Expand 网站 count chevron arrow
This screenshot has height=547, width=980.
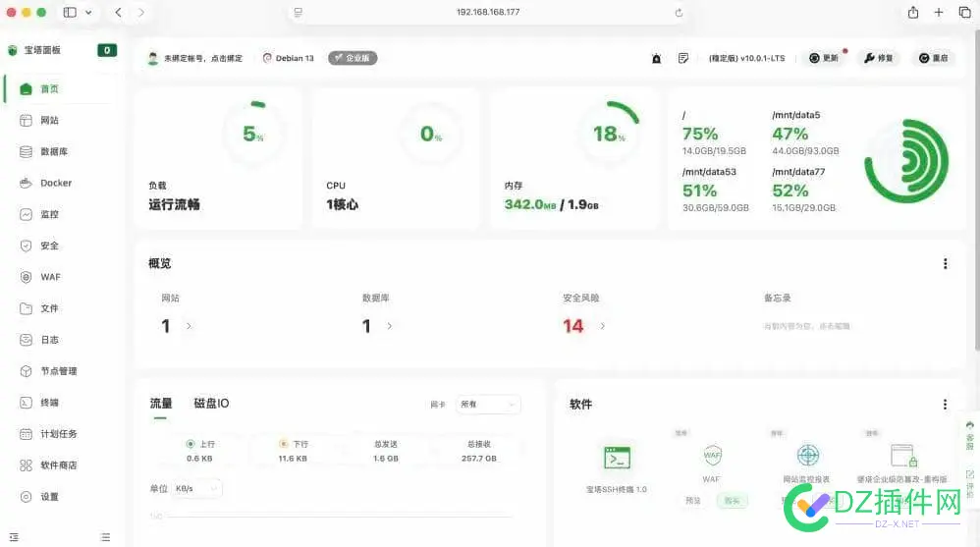tap(189, 326)
